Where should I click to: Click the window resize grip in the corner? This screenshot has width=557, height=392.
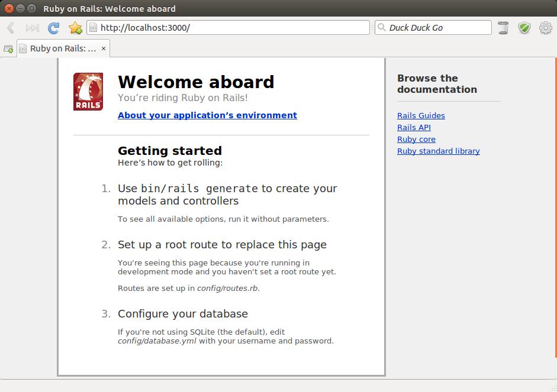[553, 388]
